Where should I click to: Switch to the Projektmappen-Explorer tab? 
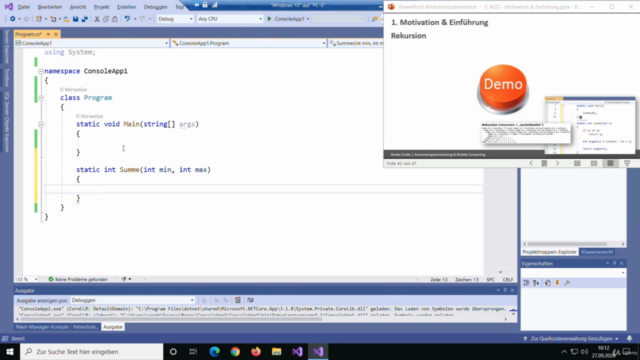click(x=549, y=252)
